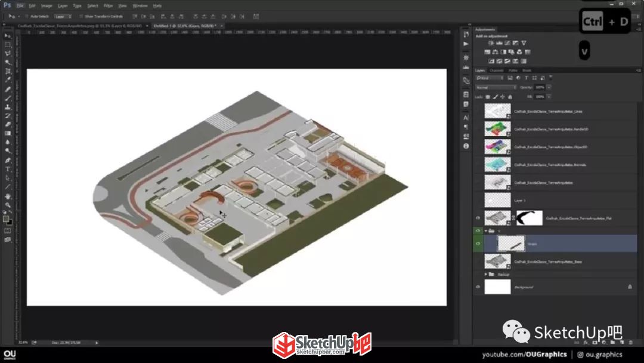Lock layer position
This screenshot has width=644, height=363.
click(x=503, y=97)
